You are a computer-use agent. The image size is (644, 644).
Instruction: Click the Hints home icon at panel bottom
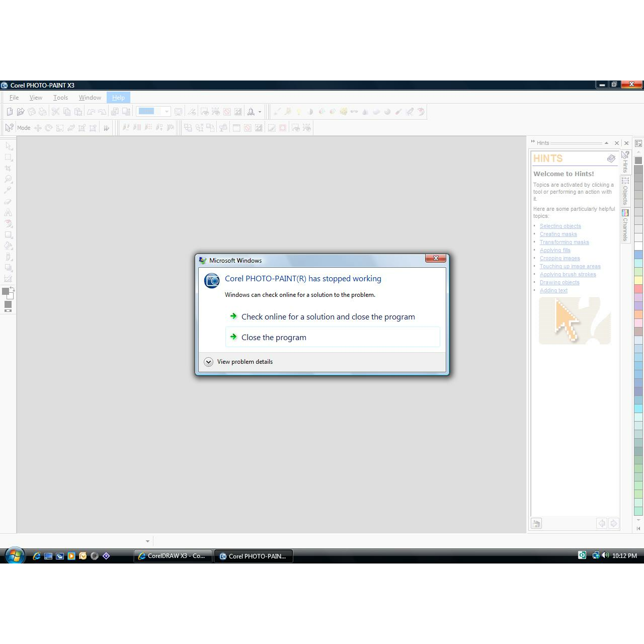(536, 524)
